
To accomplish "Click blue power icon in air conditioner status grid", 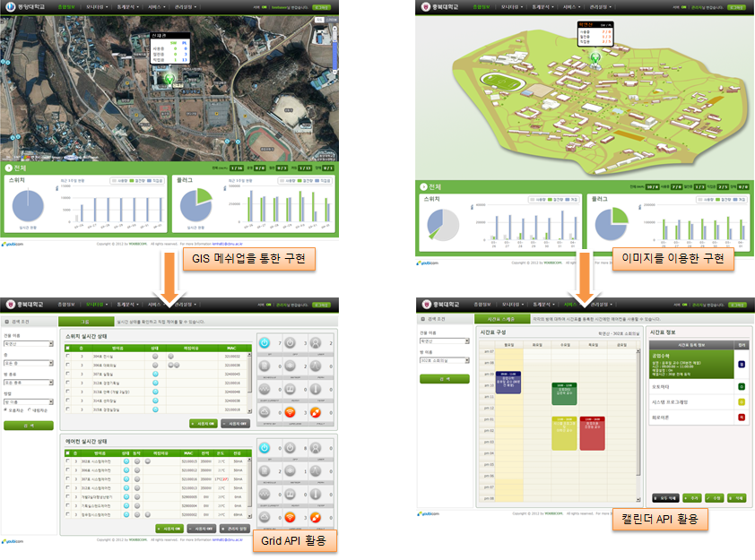I will [265, 447].
